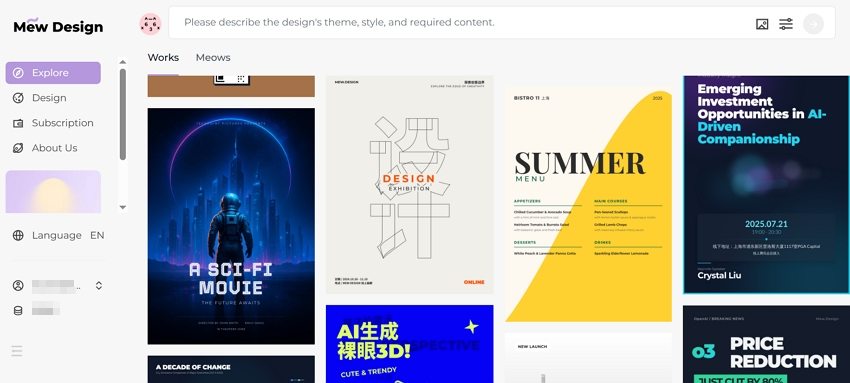Open the design settings sliders icon
850x383 pixels.
click(x=786, y=24)
